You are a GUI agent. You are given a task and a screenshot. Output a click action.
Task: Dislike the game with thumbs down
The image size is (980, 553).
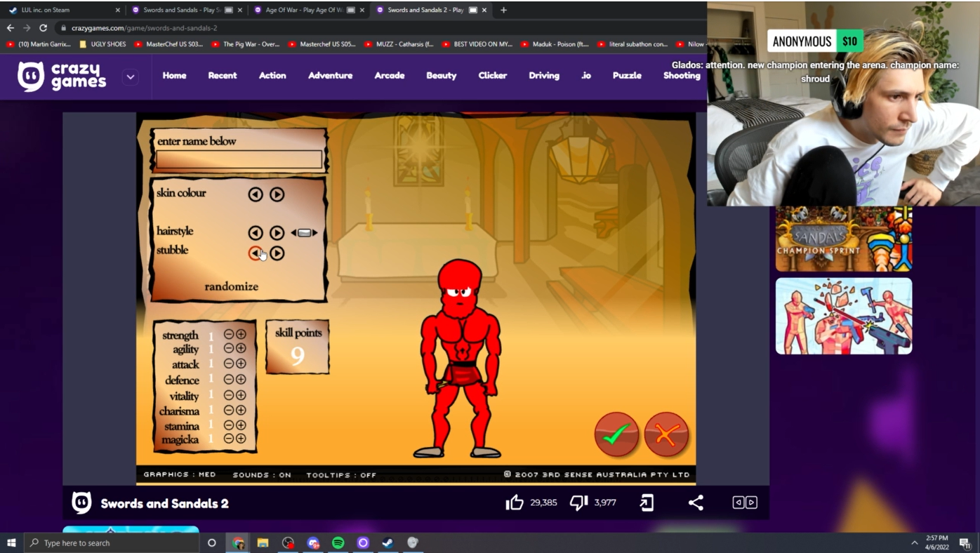pos(579,502)
